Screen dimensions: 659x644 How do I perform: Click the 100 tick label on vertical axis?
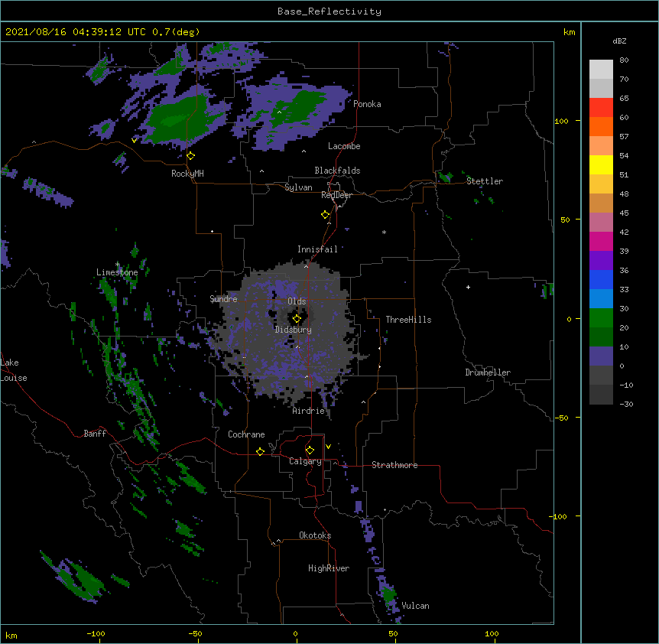tap(561, 121)
